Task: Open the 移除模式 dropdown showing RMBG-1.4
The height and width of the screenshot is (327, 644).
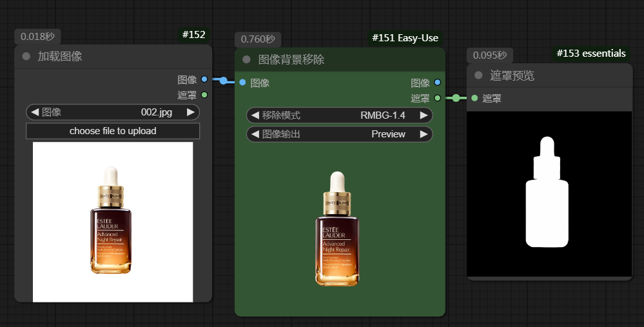Action: point(339,115)
